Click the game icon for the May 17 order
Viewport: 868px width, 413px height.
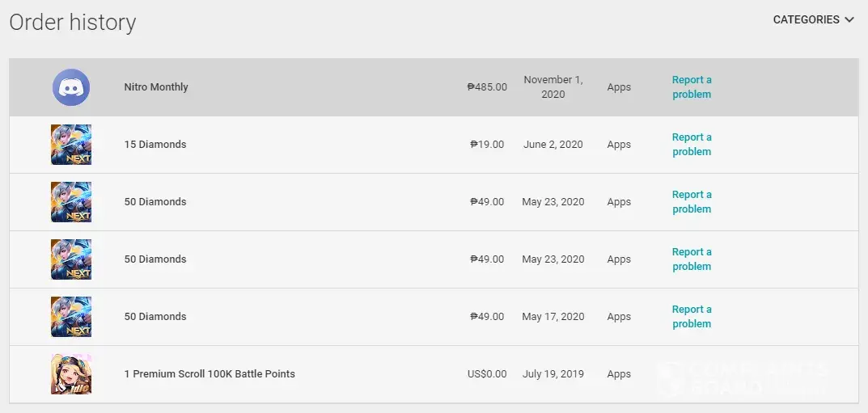pyautogui.click(x=71, y=317)
